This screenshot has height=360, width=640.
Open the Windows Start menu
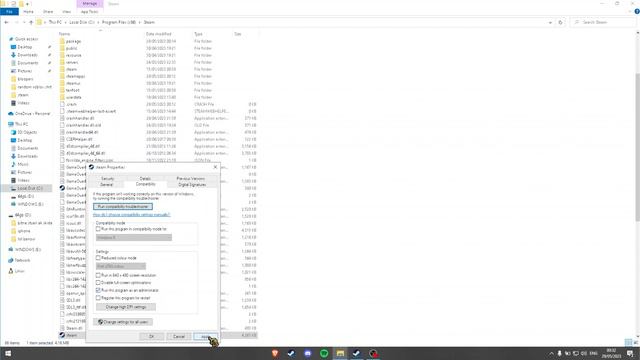tap(8, 353)
